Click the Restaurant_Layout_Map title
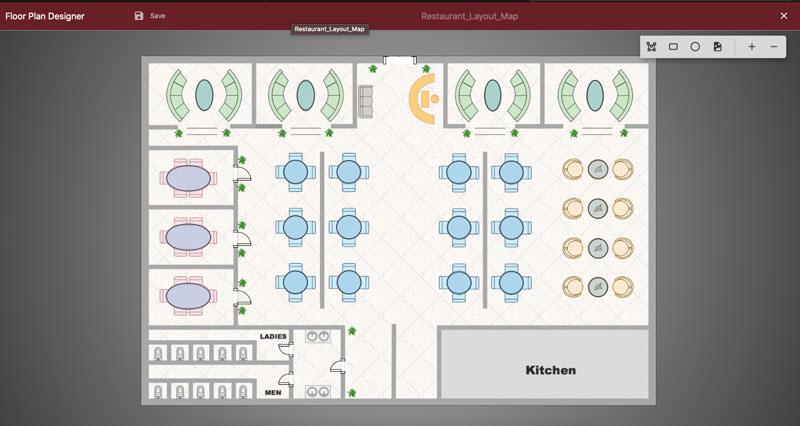 tap(469, 16)
